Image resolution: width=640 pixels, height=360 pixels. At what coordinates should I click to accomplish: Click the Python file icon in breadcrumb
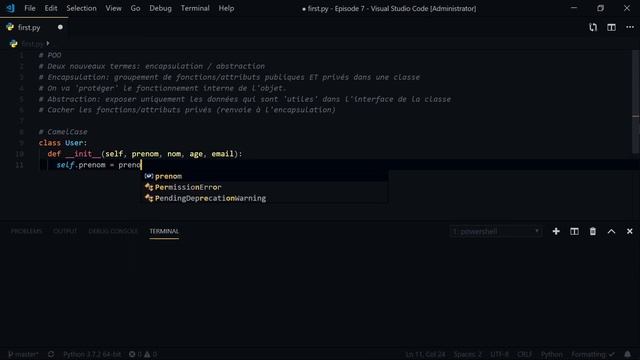[x=13, y=44]
